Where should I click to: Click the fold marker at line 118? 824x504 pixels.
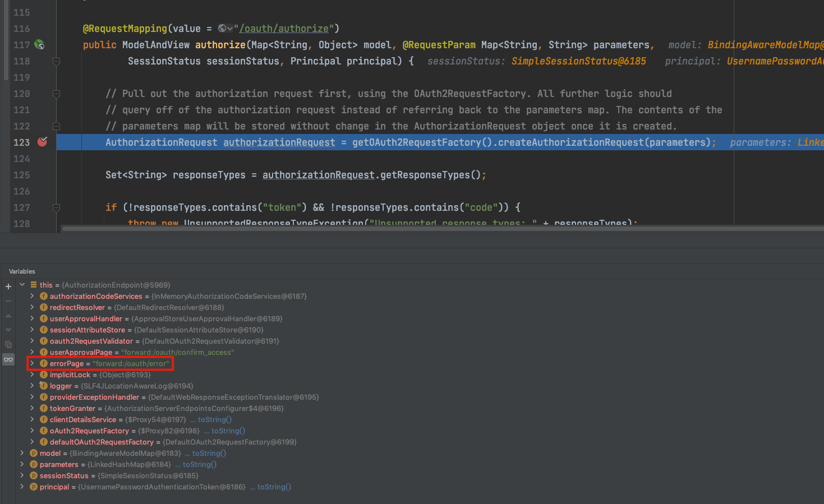click(56, 61)
